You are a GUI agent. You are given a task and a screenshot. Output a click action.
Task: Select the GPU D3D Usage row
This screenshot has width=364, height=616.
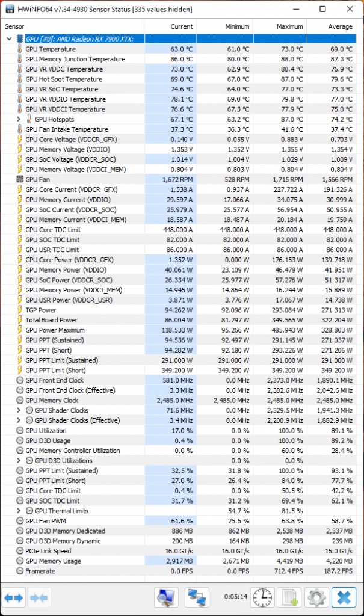[179, 440]
